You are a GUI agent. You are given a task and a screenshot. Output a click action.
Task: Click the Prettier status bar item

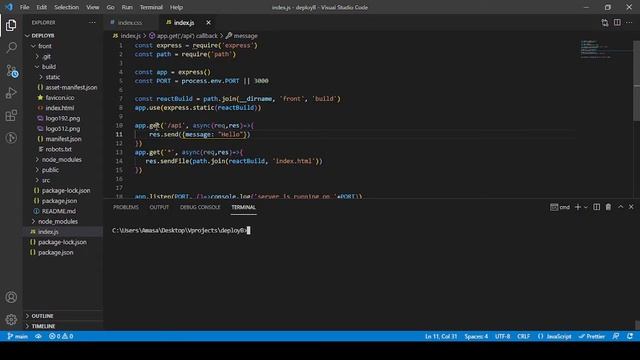coord(591,336)
